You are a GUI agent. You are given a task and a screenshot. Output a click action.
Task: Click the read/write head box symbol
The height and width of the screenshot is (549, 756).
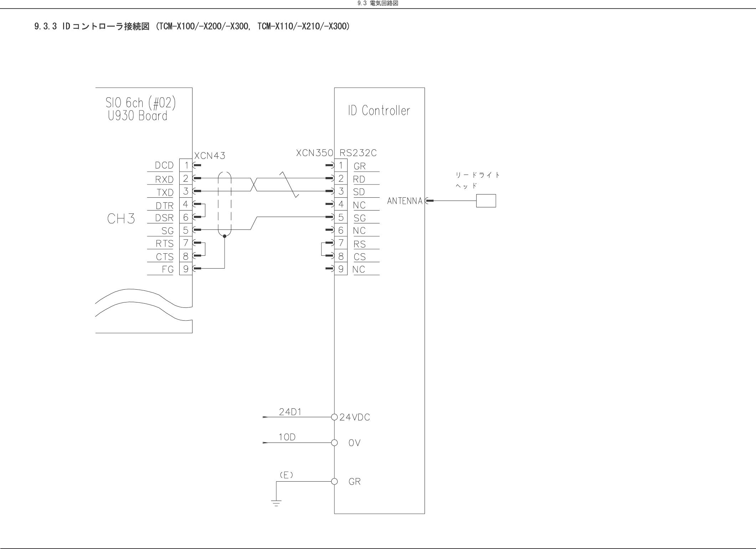(486, 201)
